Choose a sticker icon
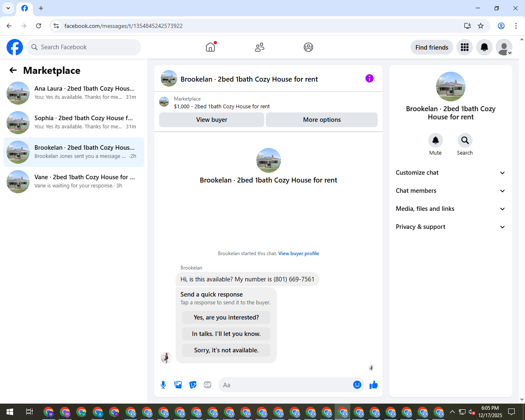This screenshot has width=525, height=420. coord(193,385)
